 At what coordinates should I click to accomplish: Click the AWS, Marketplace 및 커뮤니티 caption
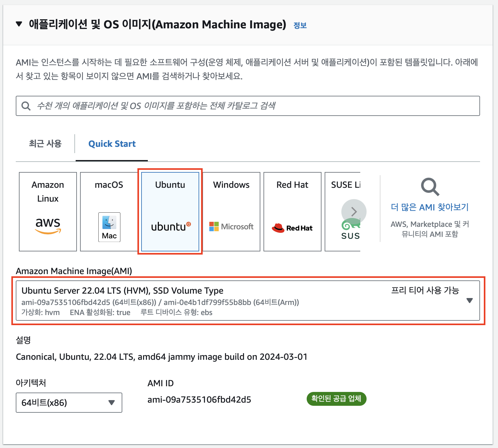pyautogui.click(x=430, y=229)
